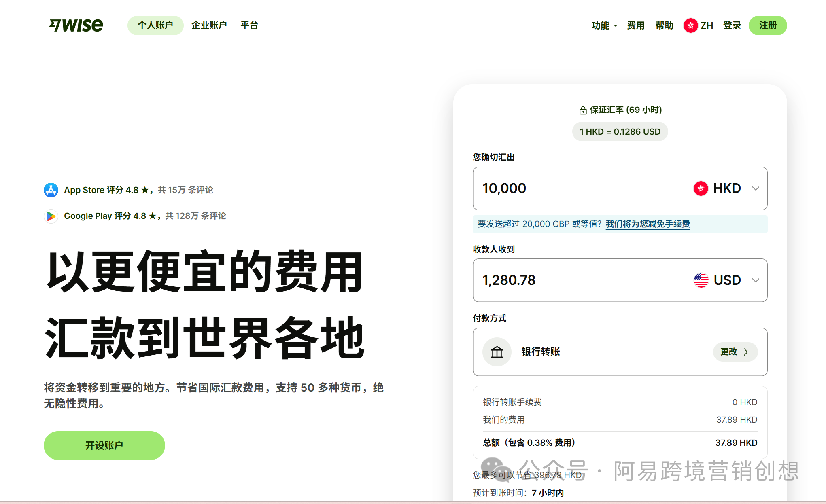Select the 平台 tab

(x=249, y=25)
